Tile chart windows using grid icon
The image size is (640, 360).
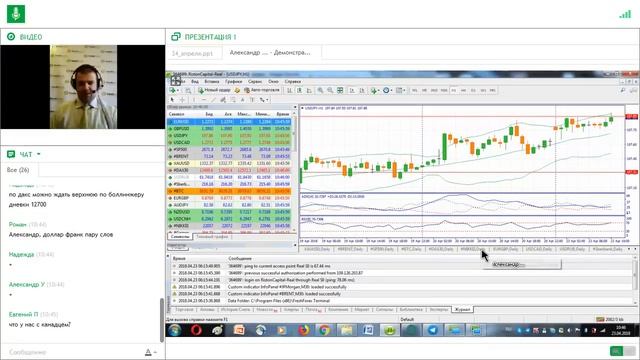340,90
